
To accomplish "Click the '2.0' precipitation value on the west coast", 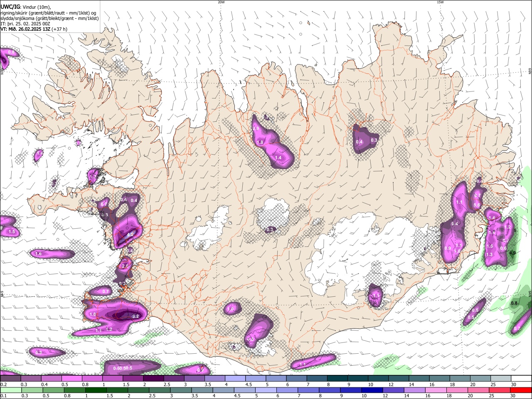I will click(x=125, y=266).
